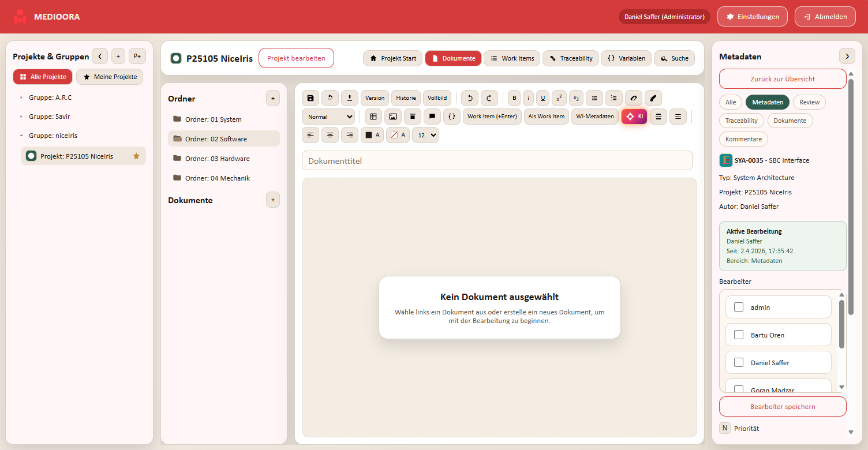This screenshot has width=868, height=450.
Task: Click the upload icon in editor toolbar
Action: (349, 98)
